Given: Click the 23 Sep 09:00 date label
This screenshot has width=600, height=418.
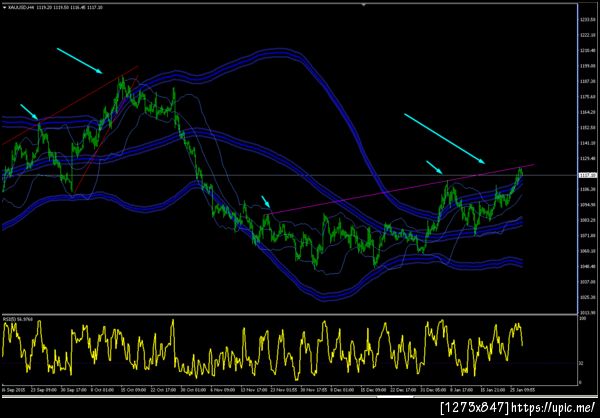Looking at the screenshot, I should coord(43,390).
